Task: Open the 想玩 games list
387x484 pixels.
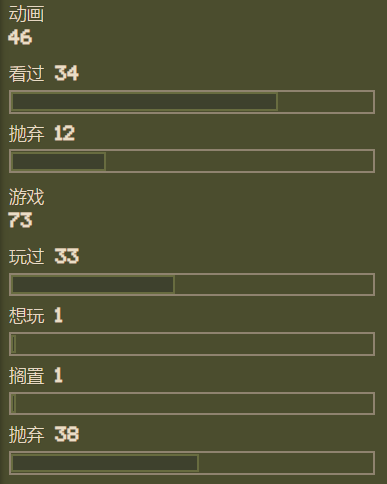Action: tap(26, 316)
